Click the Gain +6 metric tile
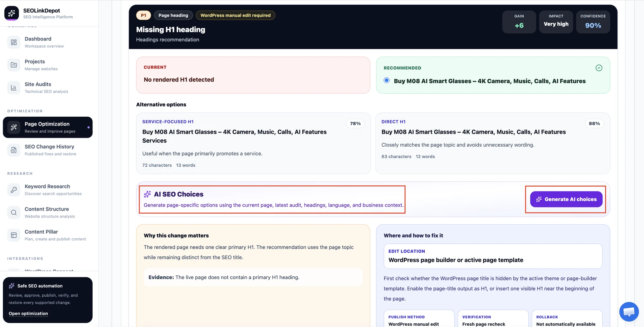The width and height of the screenshot is (644, 327). pos(519,22)
